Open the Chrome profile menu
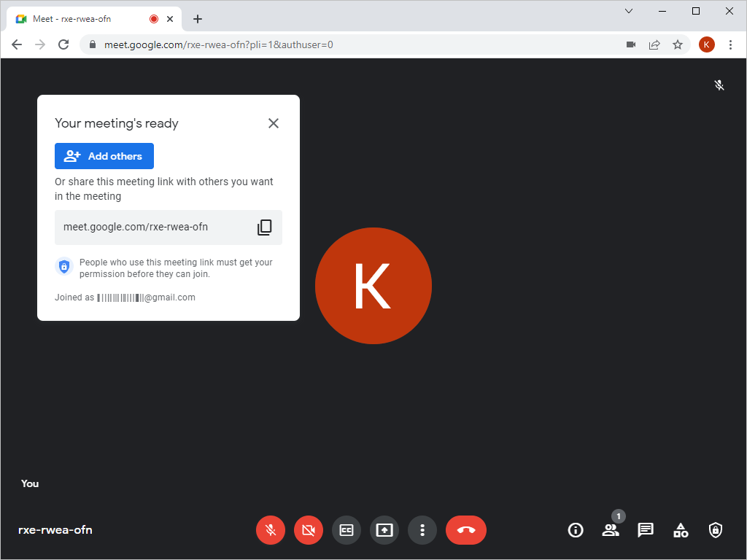The height and width of the screenshot is (560, 747). pyautogui.click(x=706, y=44)
